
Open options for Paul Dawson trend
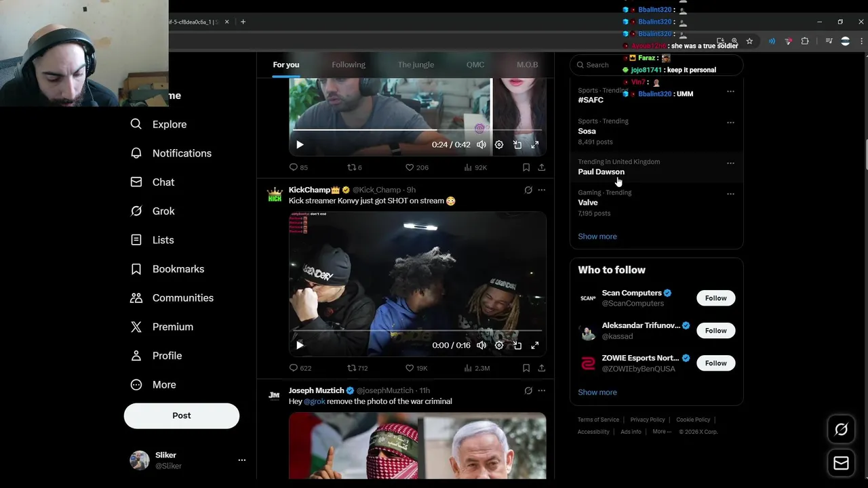(730, 163)
